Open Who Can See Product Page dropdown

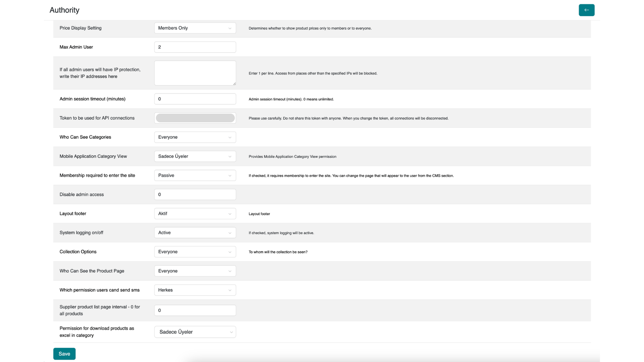tap(195, 271)
